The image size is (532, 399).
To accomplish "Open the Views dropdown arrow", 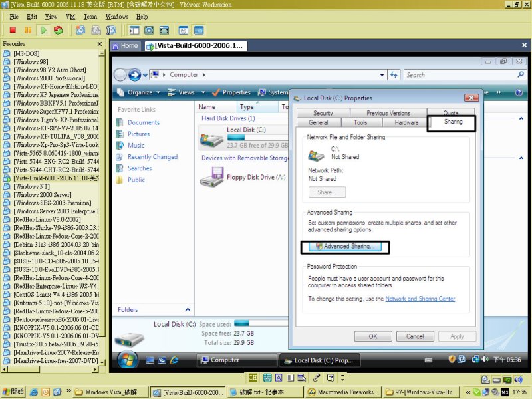I will tap(203, 92).
